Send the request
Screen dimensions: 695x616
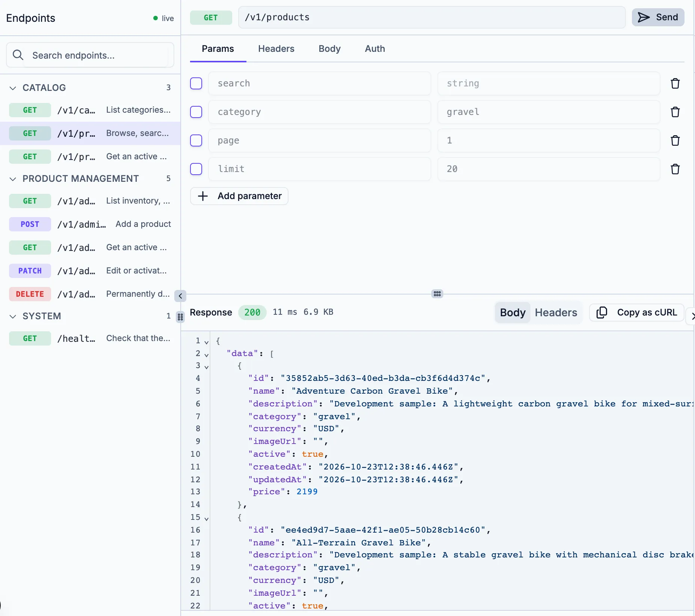(658, 17)
